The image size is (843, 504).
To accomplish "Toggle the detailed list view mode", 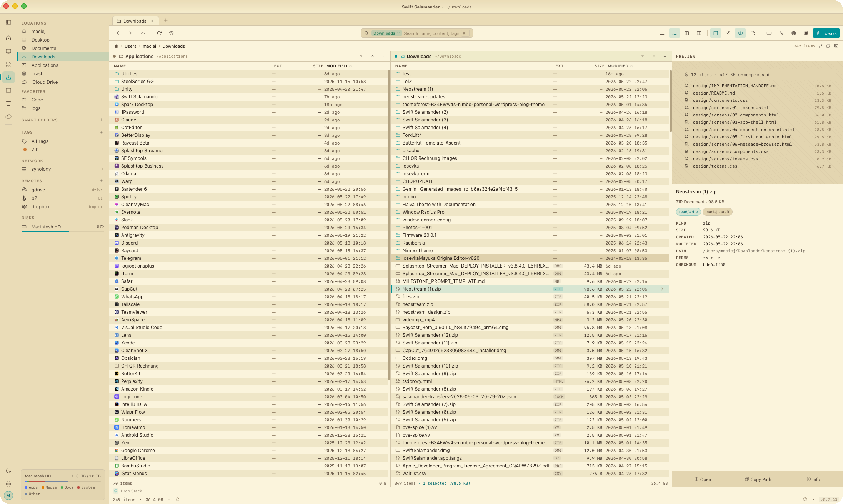I will pyautogui.click(x=675, y=33).
